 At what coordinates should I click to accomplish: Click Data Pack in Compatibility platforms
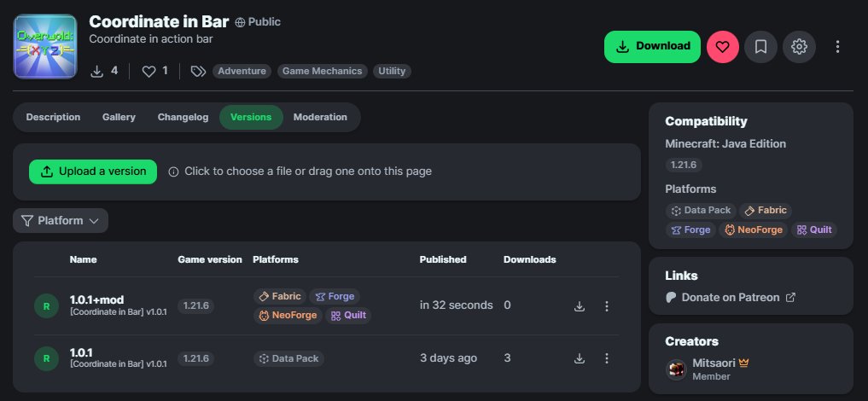[700, 210]
